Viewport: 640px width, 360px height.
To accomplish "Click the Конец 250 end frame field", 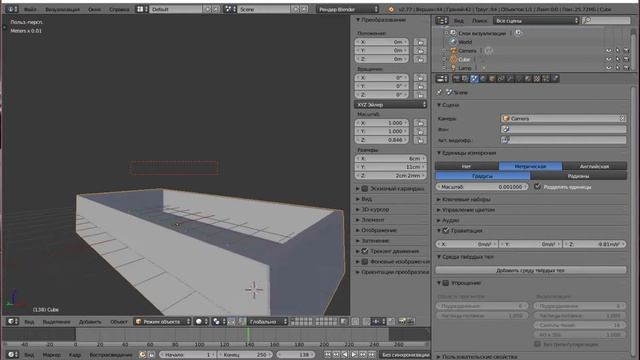I will pyautogui.click(x=244, y=355).
